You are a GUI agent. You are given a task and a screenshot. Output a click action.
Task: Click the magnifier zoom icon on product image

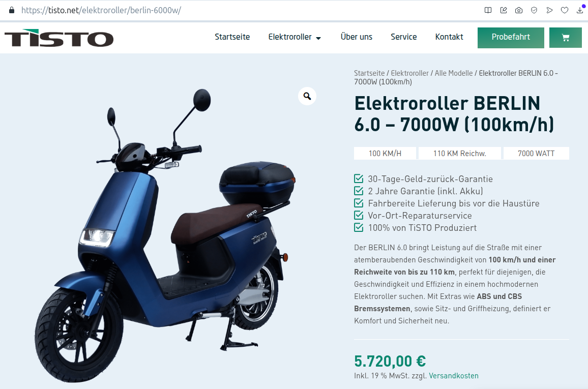[307, 96]
